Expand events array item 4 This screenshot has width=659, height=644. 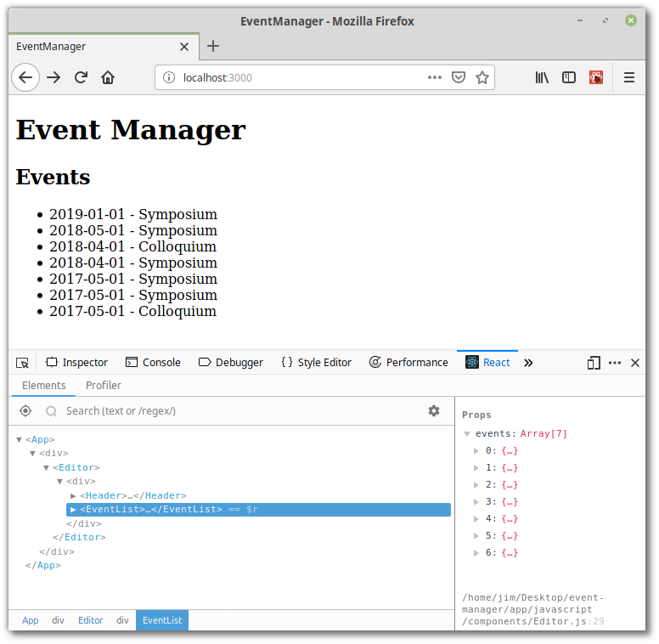[476, 519]
